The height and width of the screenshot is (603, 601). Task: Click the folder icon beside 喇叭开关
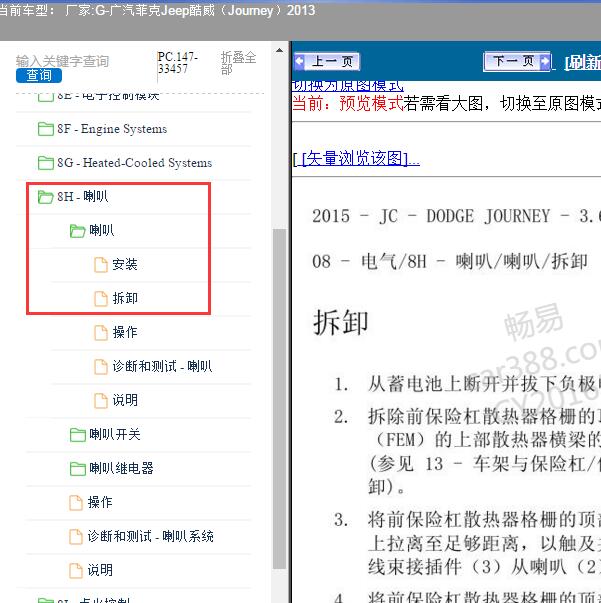pyautogui.click(x=78, y=435)
